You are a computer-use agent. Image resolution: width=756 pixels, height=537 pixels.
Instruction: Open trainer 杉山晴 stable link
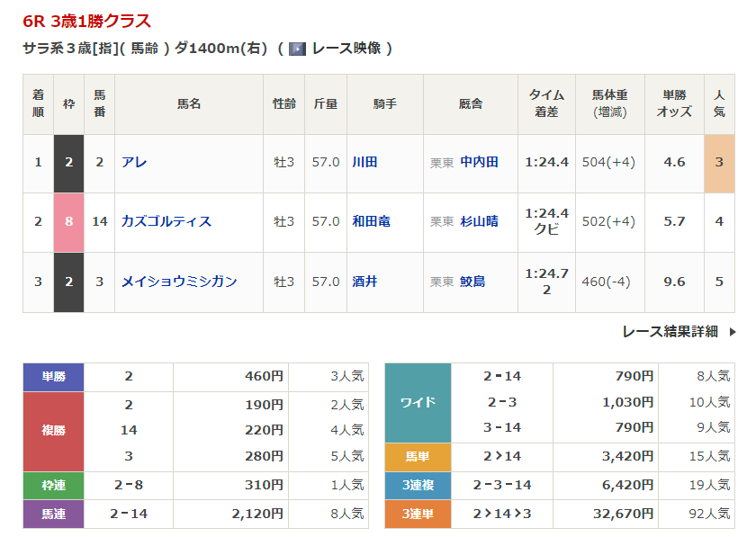(x=479, y=221)
